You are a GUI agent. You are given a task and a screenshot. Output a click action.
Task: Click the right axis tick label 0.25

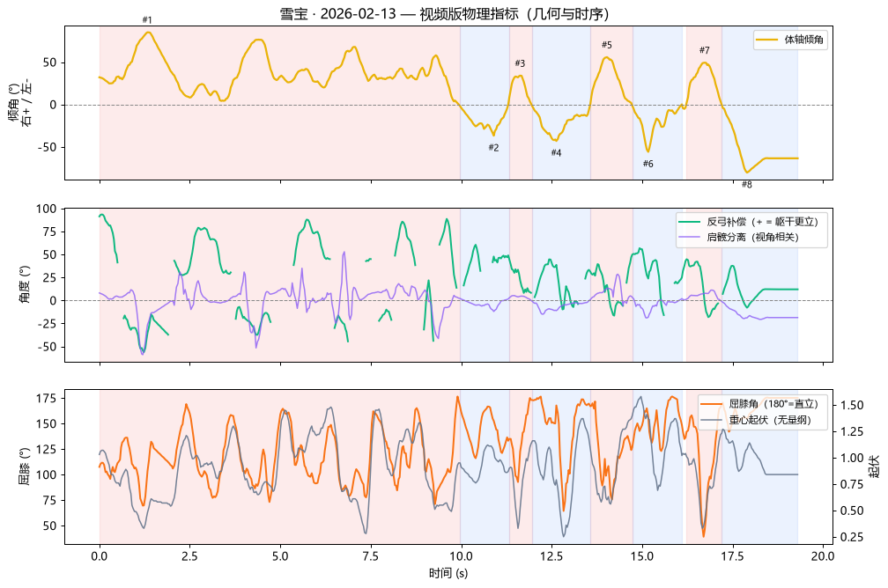click(x=853, y=537)
